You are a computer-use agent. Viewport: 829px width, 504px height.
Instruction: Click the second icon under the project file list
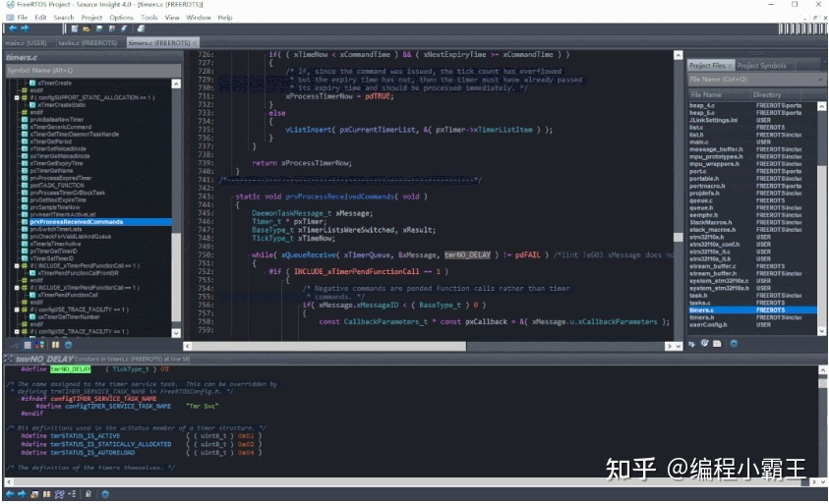click(x=704, y=344)
